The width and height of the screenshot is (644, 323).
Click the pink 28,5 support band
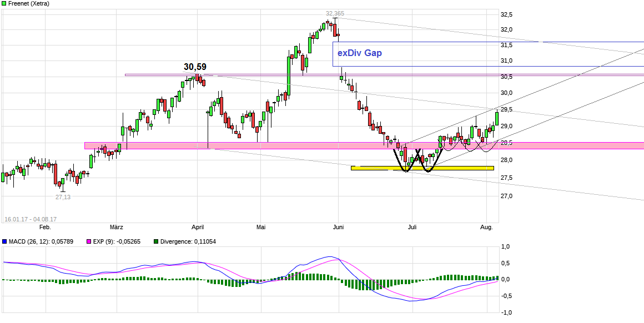click(x=364, y=146)
